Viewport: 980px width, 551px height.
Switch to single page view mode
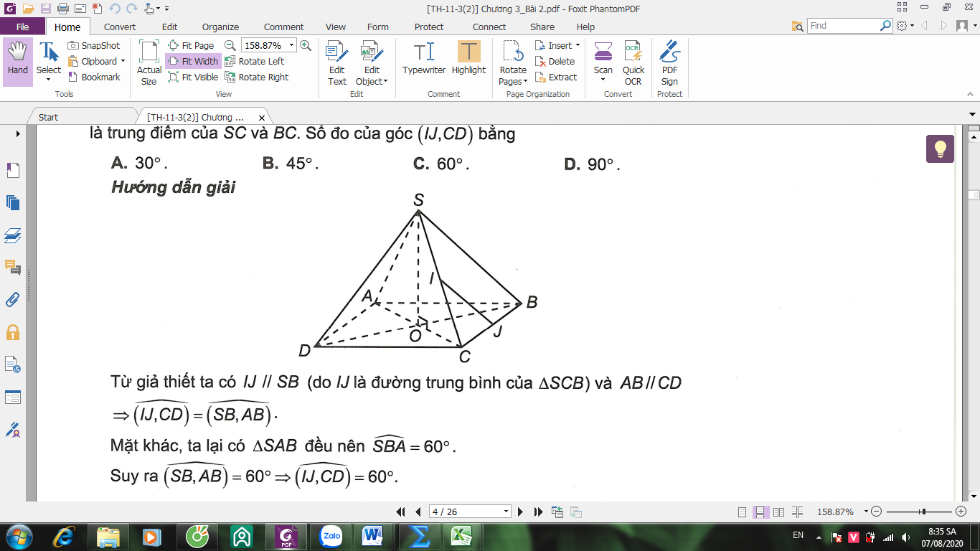743,512
